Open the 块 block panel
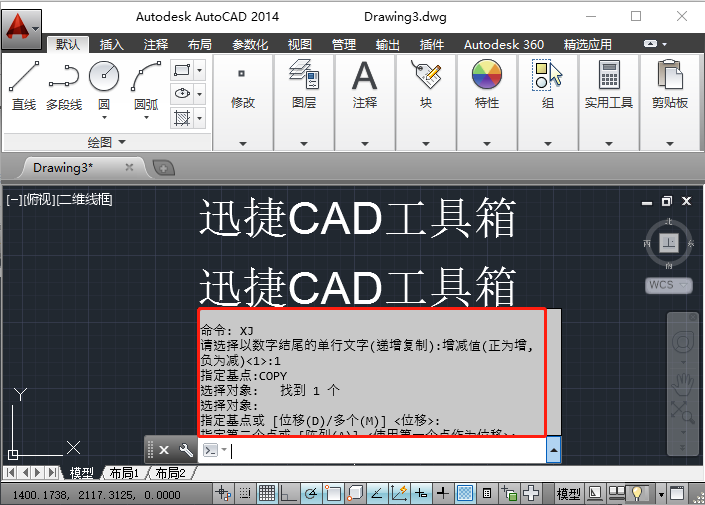705x505 pixels. 426,103
